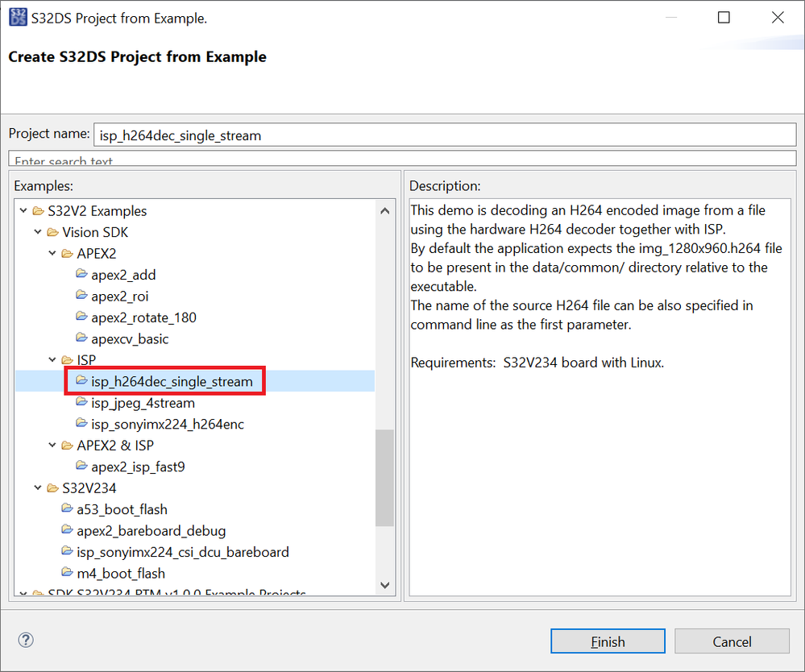Click the folder icon for m4_boot_flash
The image size is (805, 672).
point(68,573)
